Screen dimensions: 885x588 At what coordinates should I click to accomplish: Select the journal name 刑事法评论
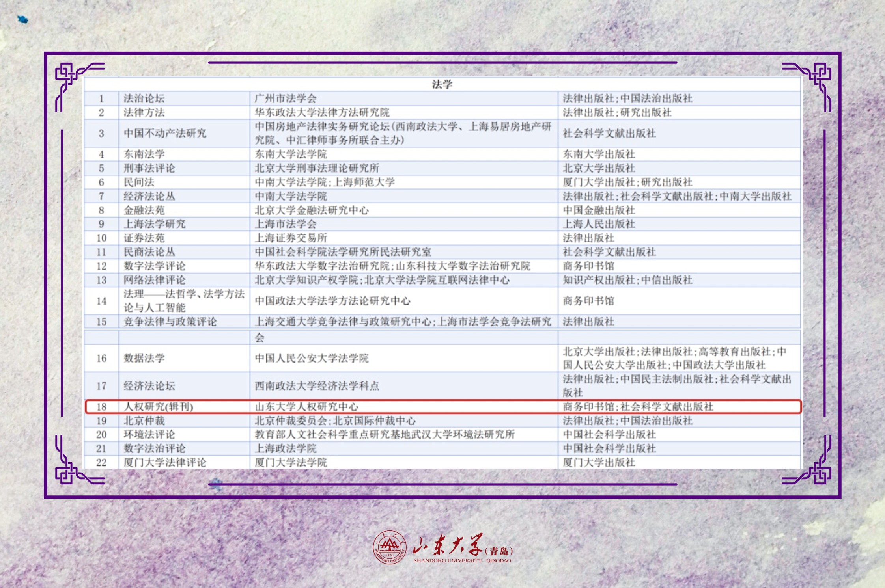click(149, 168)
